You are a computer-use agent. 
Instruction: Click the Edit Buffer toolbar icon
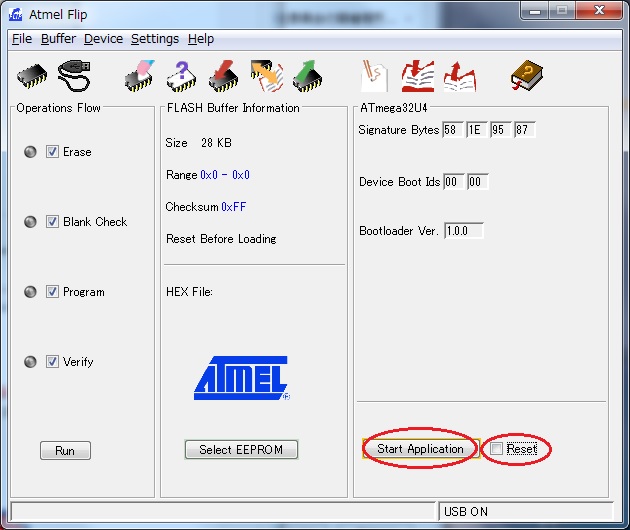coord(374,76)
